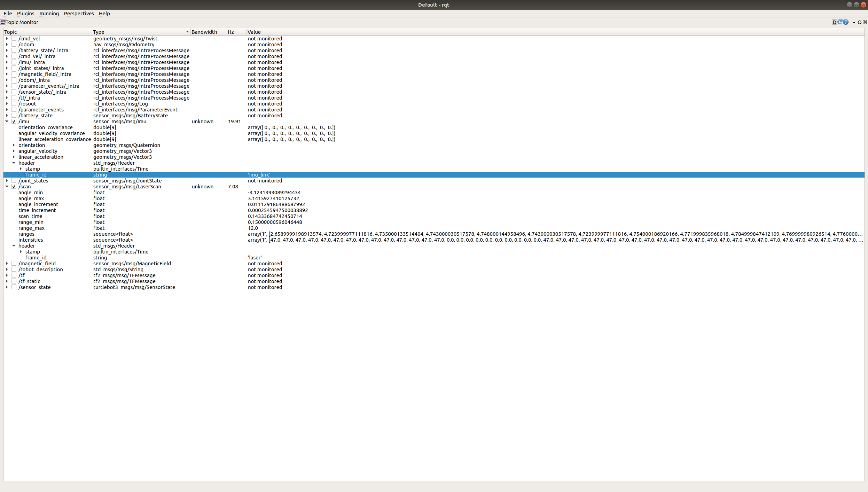Expand the /joint_states topic
The height and width of the screenshot is (492, 868).
coord(7,180)
